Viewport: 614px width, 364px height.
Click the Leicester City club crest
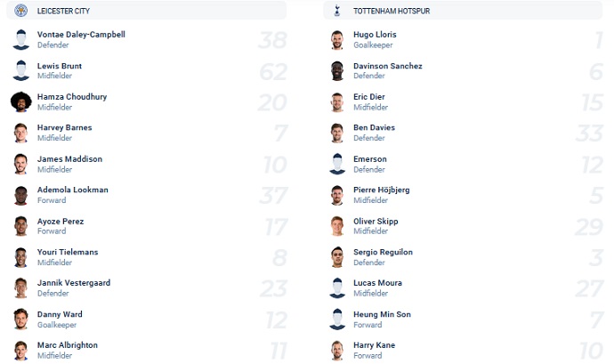pyautogui.click(x=20, y=10)
